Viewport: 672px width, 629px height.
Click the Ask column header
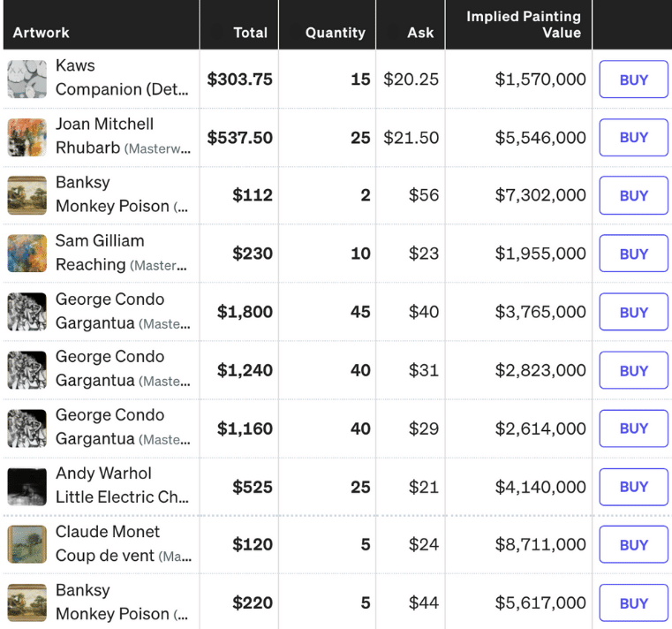tap(420, 33)
